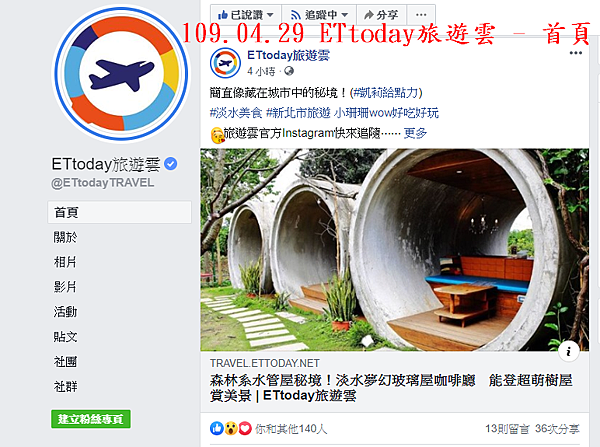Click the ETtoday airplane profile picture
Screen dimensions: 600x447
121,73
